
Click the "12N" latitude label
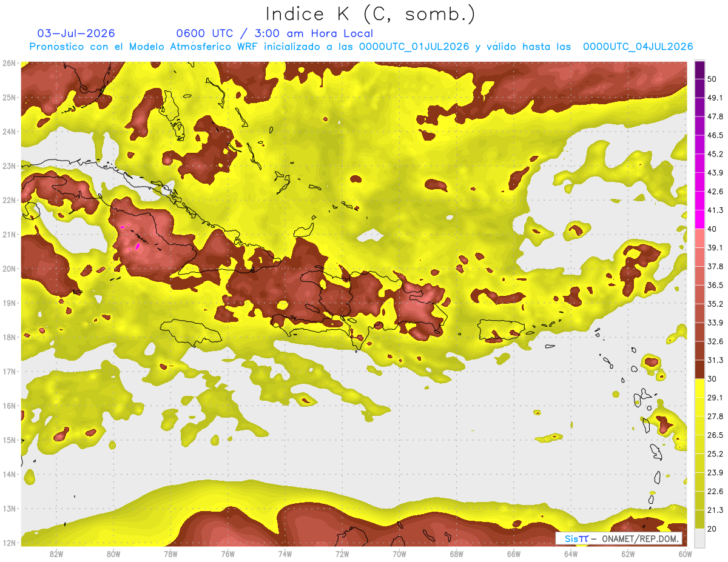(x=8, y=543)
